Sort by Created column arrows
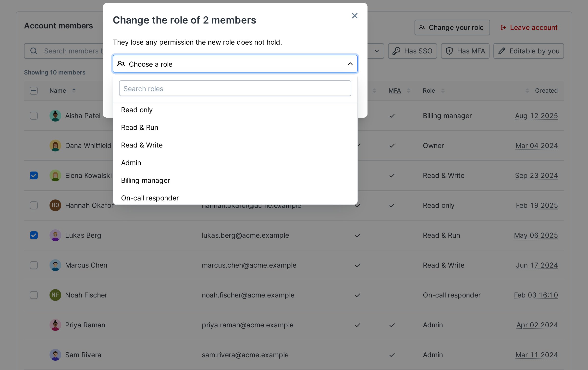The image size is (588, 370). click(x=527, y=91)
